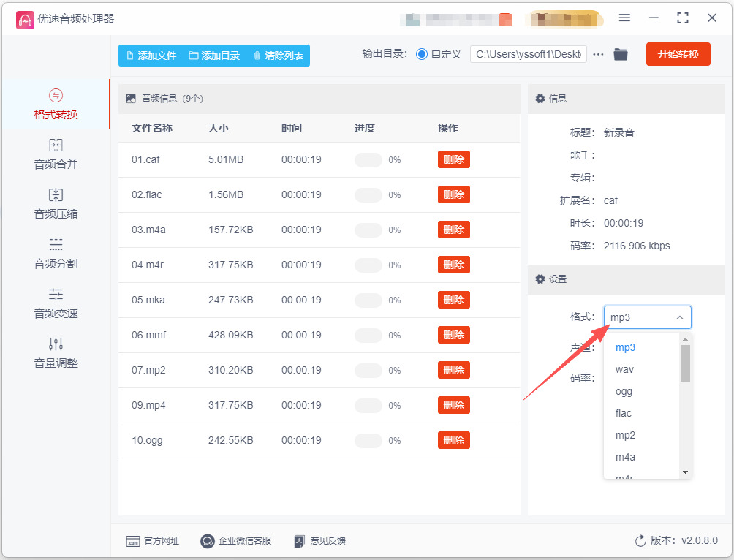Open the 音频压缩 audio compress tool
Image resolution: width=734 pixels, height=560 pixels.
click(x=56, y=204)
